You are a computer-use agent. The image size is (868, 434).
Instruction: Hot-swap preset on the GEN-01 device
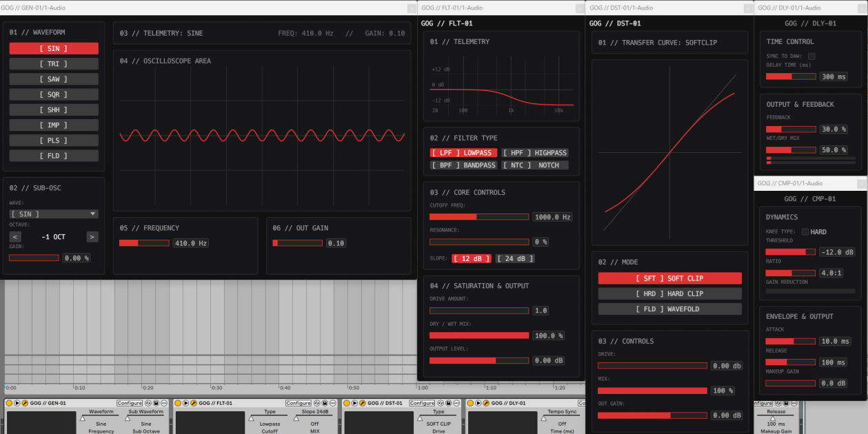[148, 403]
